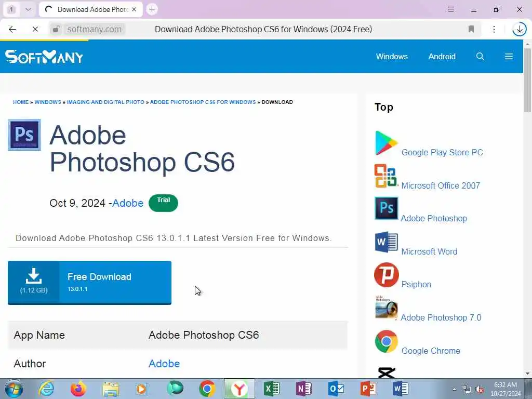Viewport: 532px width, 399px height.
Task: Open ADOBE PHOTOSHOP CS6 FOR WINDOWS breadcrumb
Action: pyautogui.click(x=203, y=102)
